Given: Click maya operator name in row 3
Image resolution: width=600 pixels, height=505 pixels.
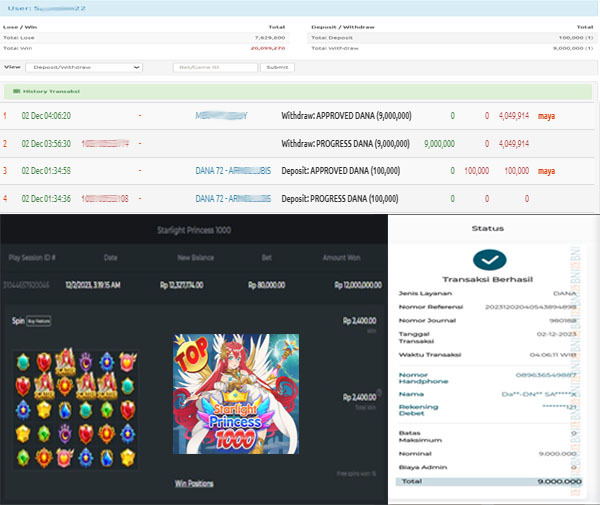Looking at the screenshot, I should 546,171.
